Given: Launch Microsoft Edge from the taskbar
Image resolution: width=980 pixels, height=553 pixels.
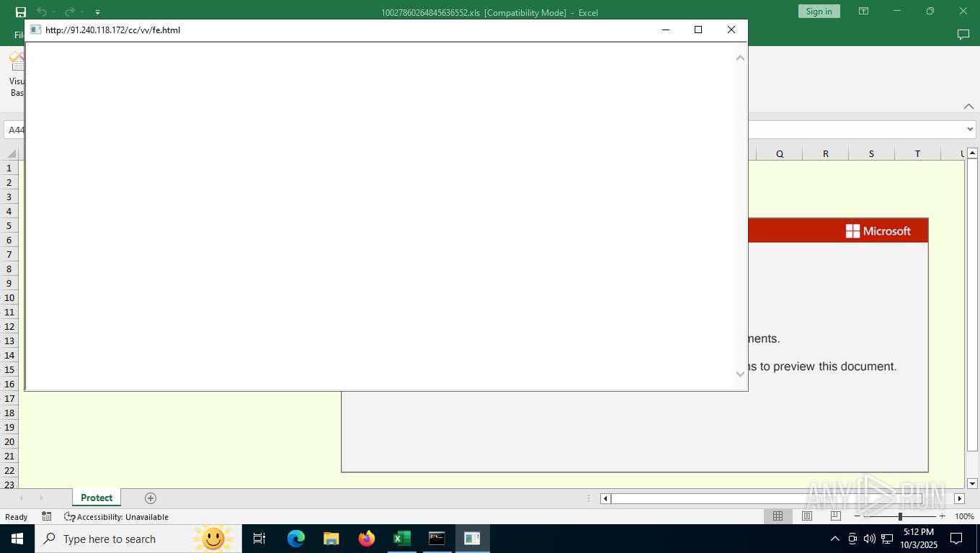Looking at the screenshot, I should (296, 539).
